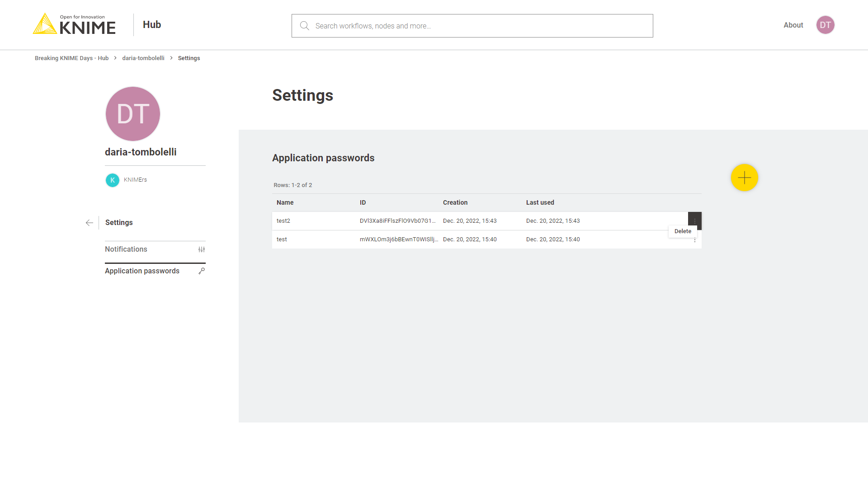The image size is (868, 488).
Task: Add new application password with plus button
Action: tap(744, 178)
